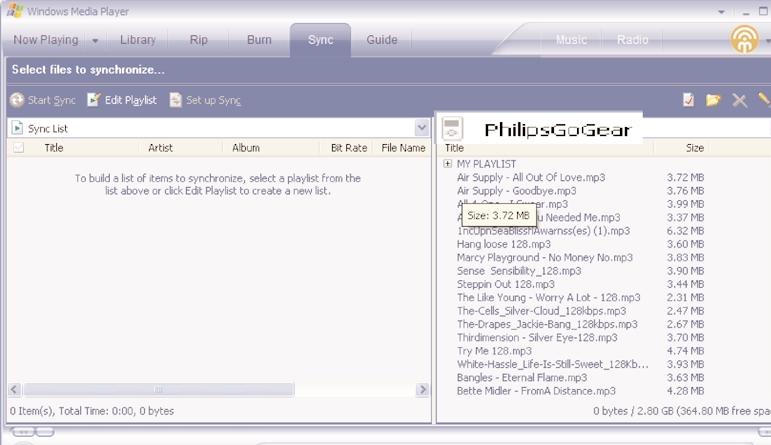Select the 1ncUpnSeaBlissHAwarnss(es) (1).mp3 file
Screen dimensions: 771x445
coord(543,231)
